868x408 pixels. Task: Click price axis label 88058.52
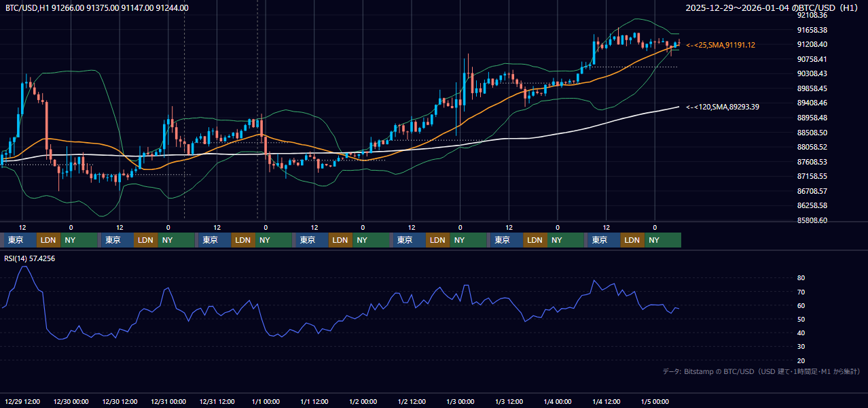click(x=812, y=147)
